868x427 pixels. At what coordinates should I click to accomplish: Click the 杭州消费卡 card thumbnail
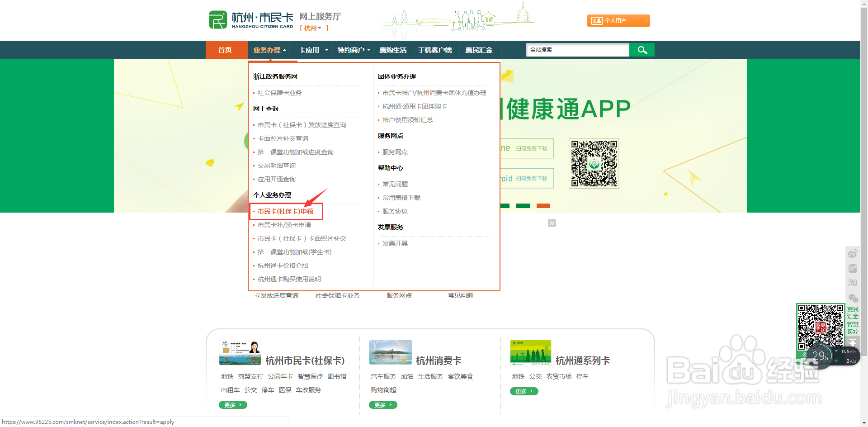pos(390,352)
